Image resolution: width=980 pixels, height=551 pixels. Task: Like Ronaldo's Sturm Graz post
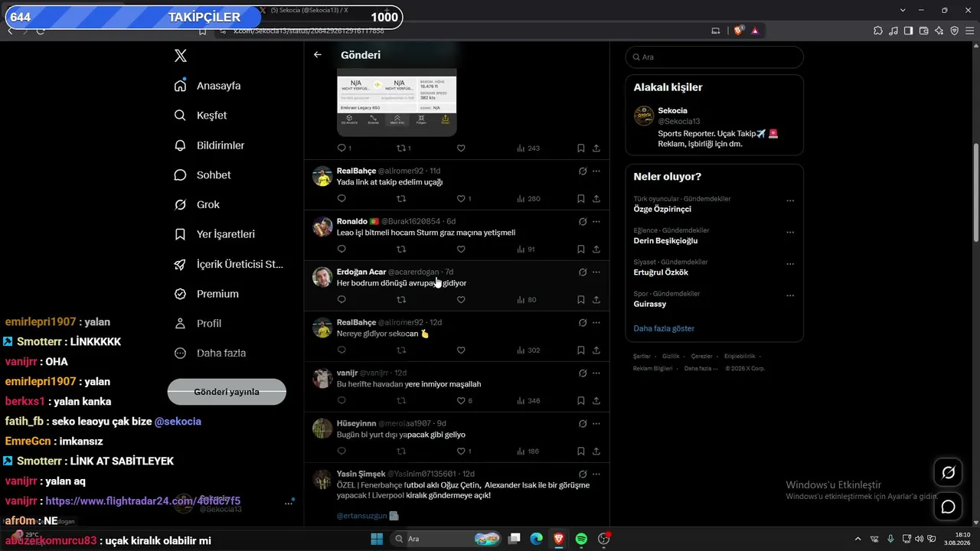tap(461, 249)
